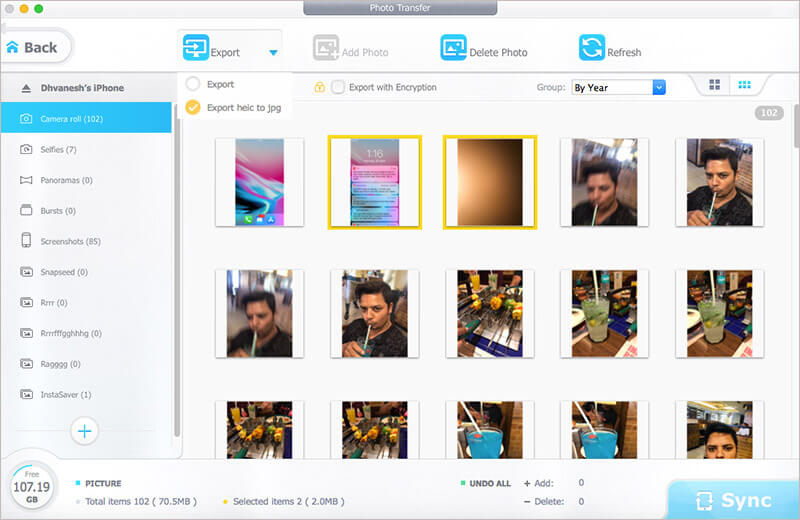Click UNDO ALL link
The width and height of the screenshot is (800, 520).
(490, 483)
